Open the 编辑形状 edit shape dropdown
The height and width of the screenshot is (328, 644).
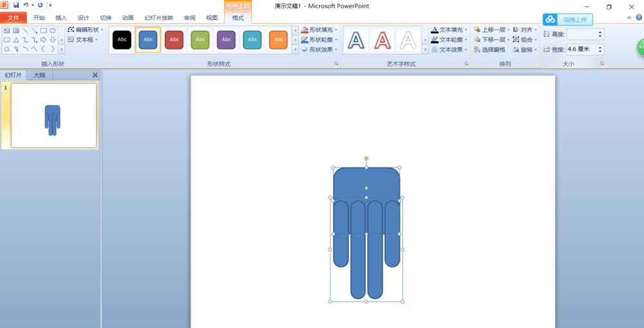[x=85, y=30]
